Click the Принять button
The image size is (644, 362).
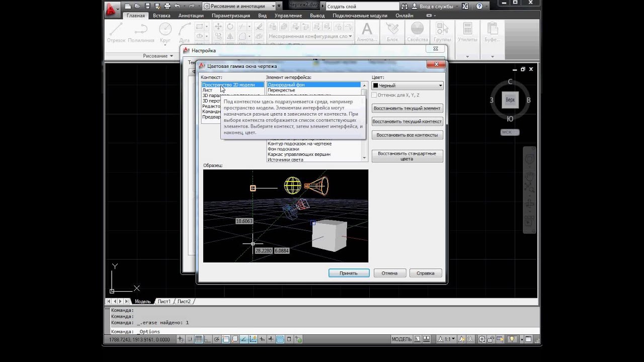coord(349,273)
